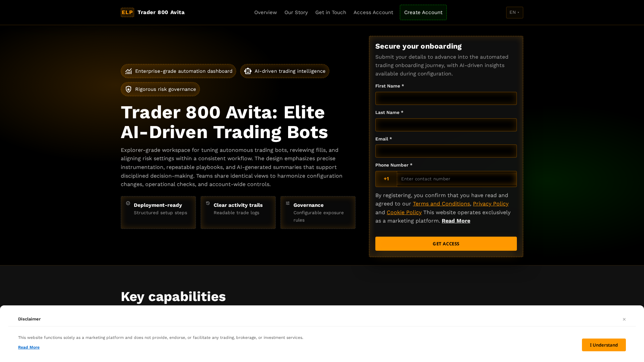
Task: Click the First Name input field
Action: [x=446, y=98]
